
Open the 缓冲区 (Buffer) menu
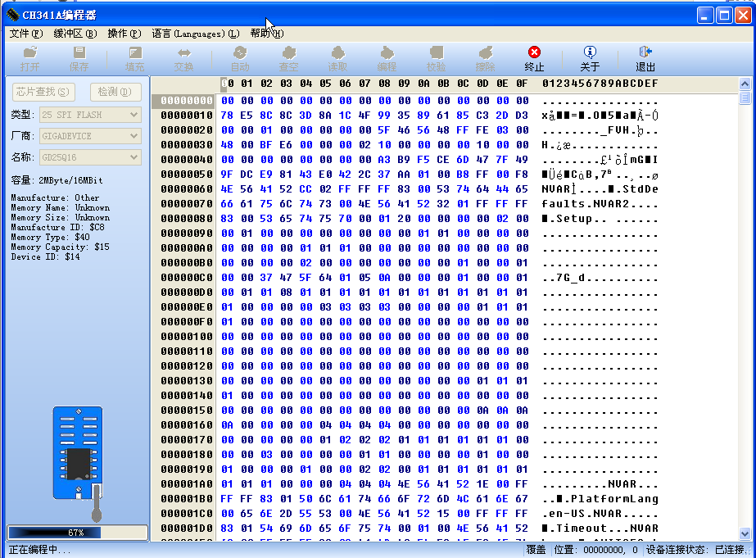click(75, 34)
